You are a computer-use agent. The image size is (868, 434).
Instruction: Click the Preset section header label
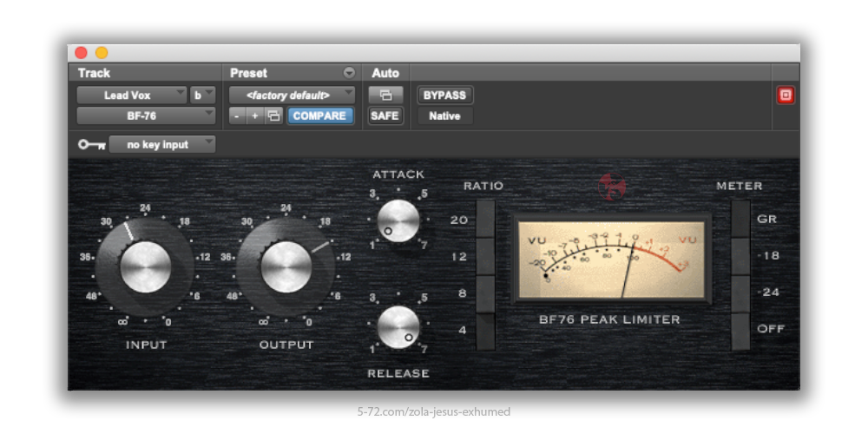pos(248,73)
